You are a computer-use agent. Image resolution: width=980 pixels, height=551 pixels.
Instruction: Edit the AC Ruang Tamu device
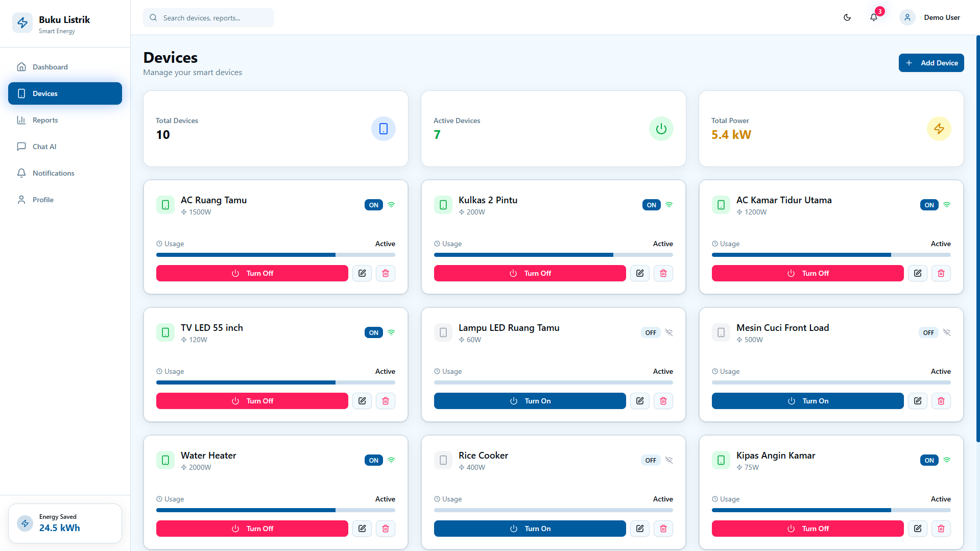[x=362, y=273]
